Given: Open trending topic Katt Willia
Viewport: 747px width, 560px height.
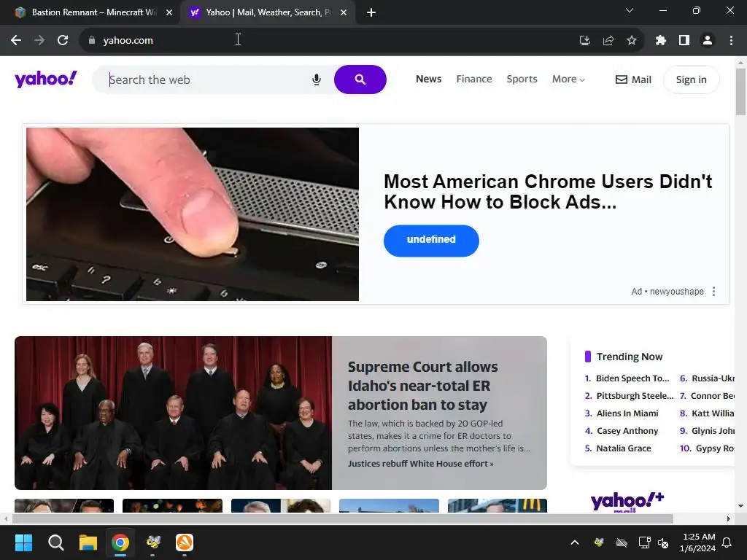Looking at the screenshot, I should tap(713, 413).
